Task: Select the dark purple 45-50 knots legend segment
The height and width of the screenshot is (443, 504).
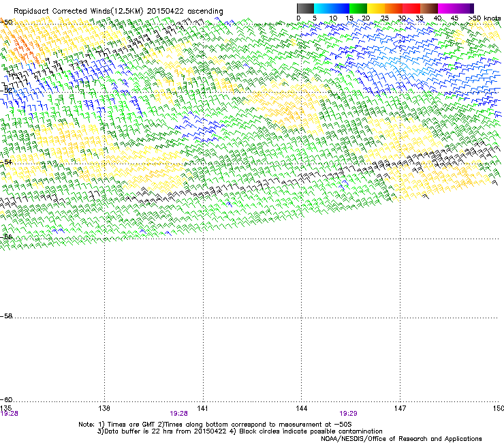Action: (464, 8)
